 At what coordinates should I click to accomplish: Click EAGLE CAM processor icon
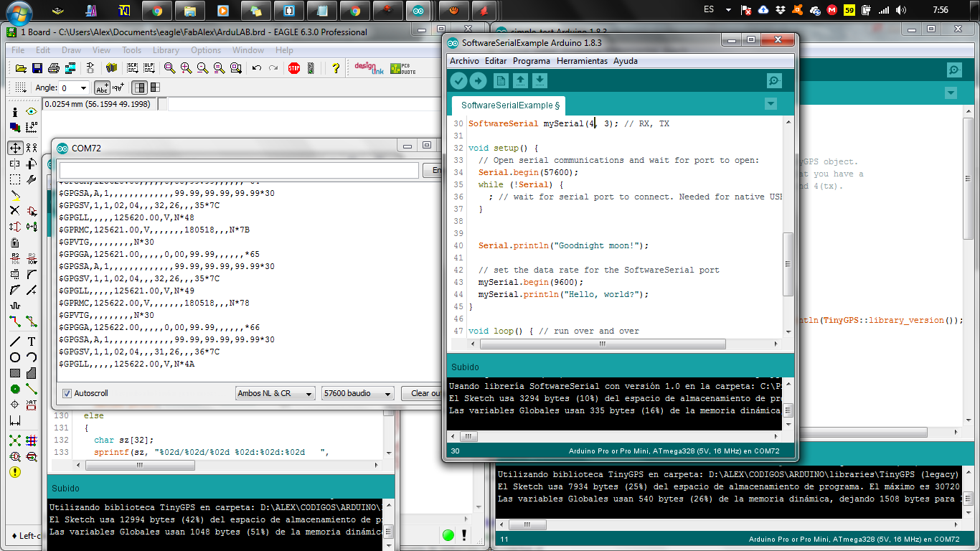[x=70, y=68]
